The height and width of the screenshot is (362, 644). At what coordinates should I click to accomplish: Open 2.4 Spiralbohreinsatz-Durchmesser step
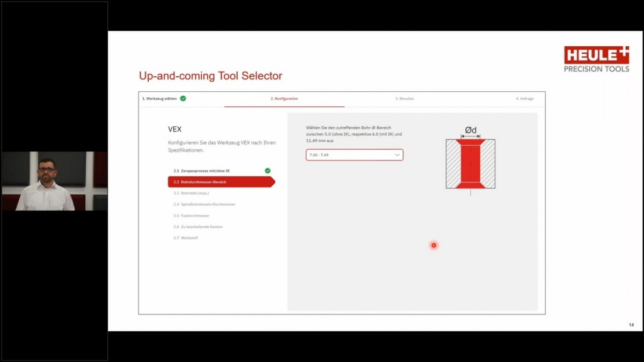coord(204,204)
